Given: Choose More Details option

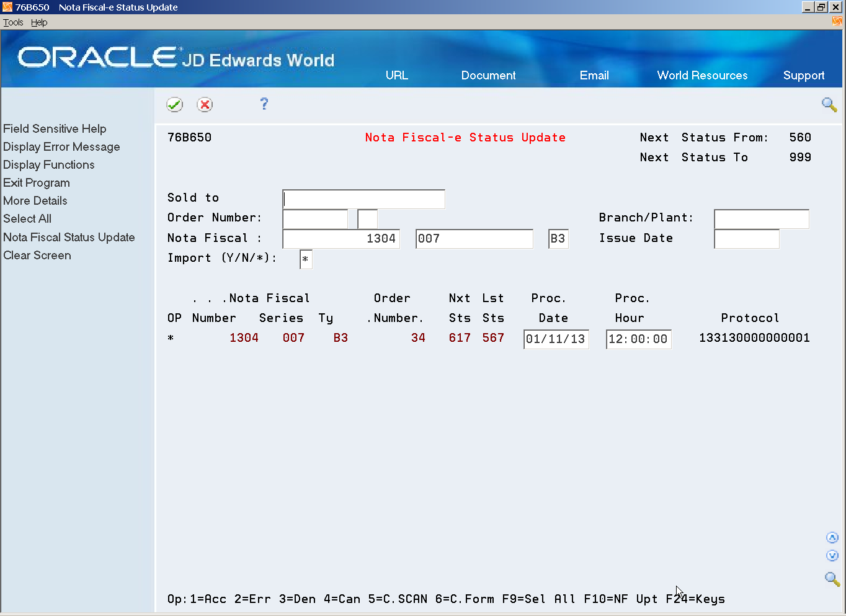Looking at the screenshot, I should tap(35, 200).
